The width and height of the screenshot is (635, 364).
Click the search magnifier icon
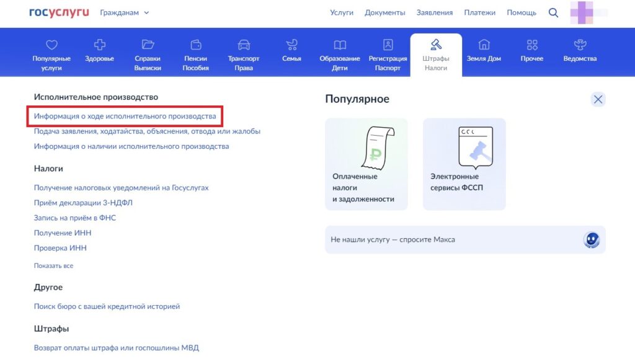[x=553, y=12]
